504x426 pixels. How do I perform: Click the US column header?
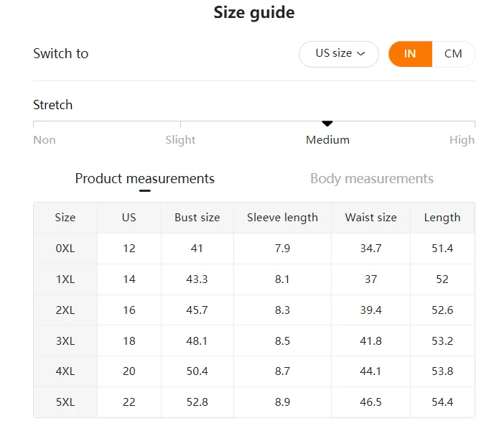coord(129,218)
